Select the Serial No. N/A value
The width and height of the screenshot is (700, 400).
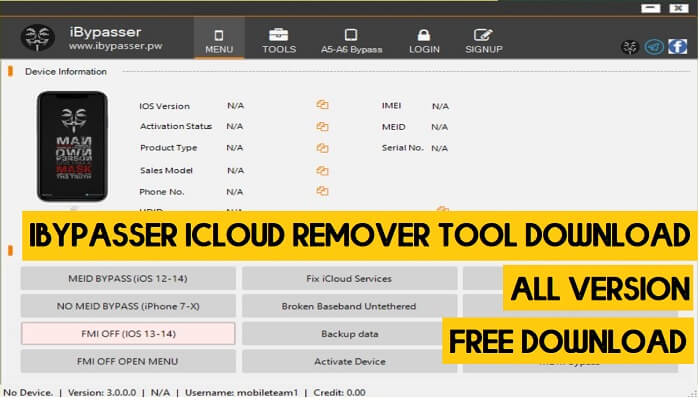(x=440, y=148)
